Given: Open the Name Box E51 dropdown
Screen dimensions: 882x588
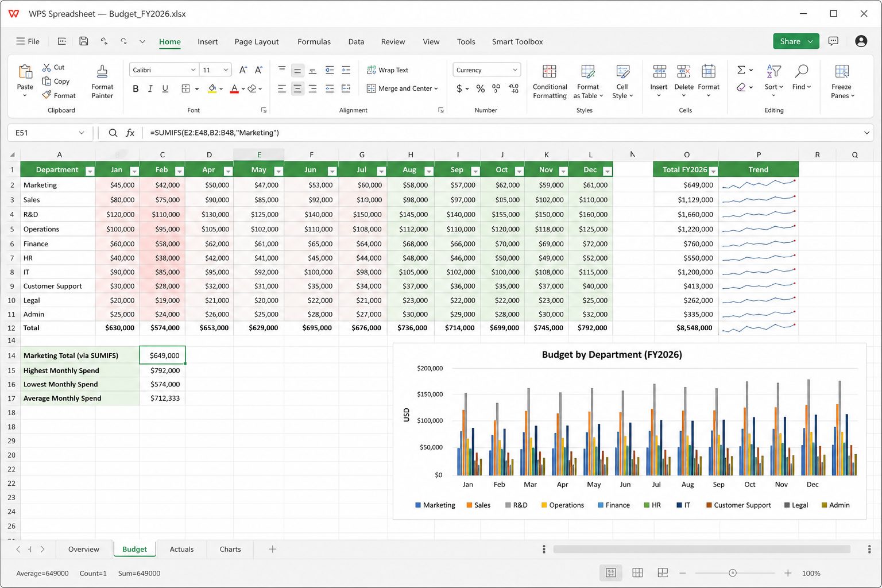Looking at the screenshot, I should (x=81, y=133).
